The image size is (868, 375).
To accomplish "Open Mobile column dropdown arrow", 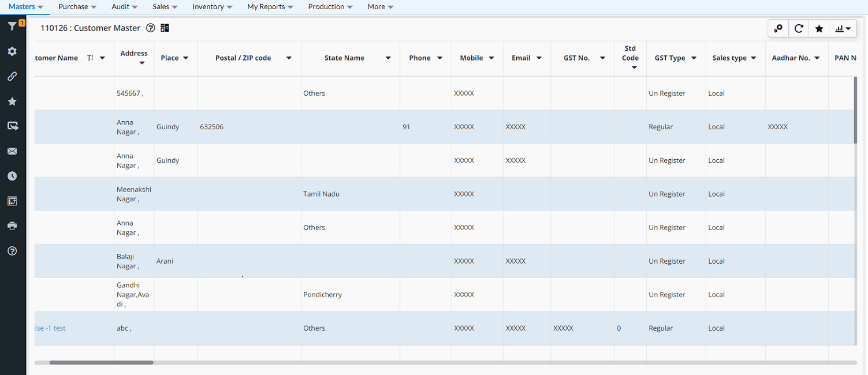I will tap(491, 58).
